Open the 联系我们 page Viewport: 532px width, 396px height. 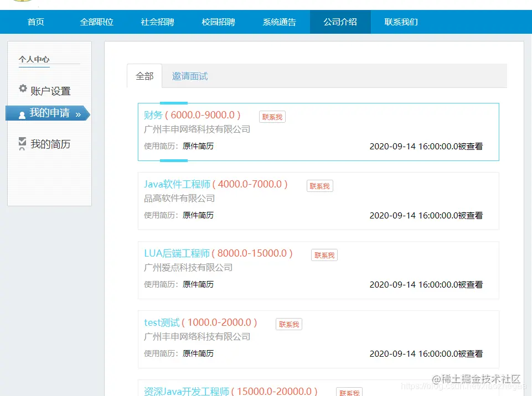tap(401, 22)
